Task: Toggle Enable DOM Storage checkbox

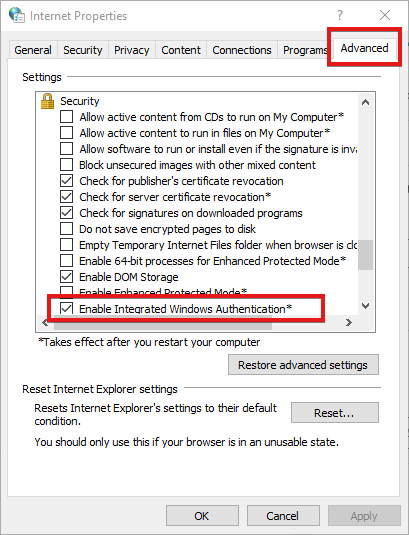Action: click(x=66, y=277)
